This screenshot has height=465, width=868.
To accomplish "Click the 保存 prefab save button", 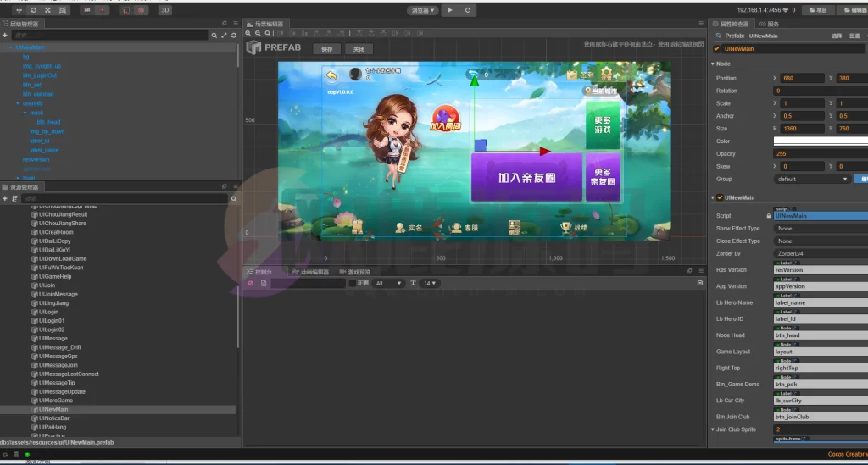I will 327,49.
